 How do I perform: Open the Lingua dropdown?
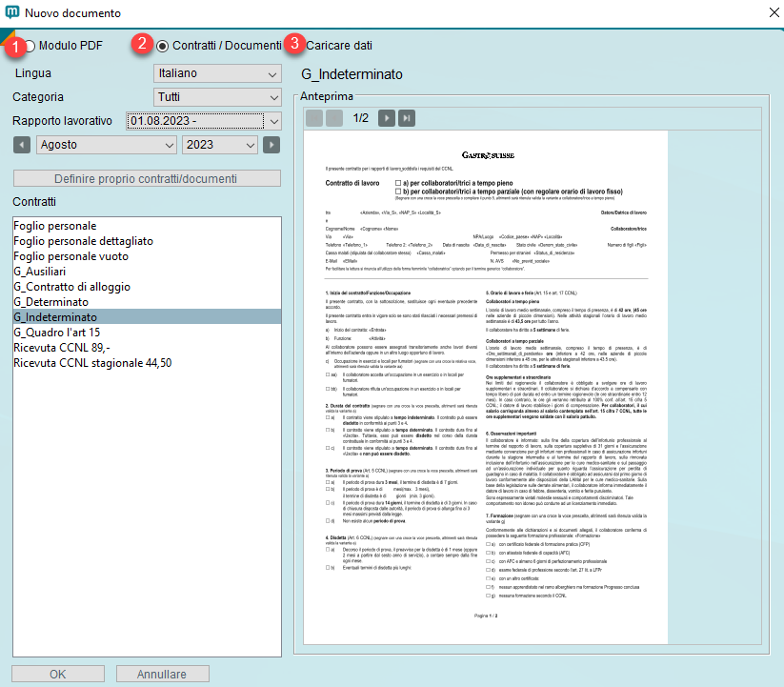(x=217, y=73)
